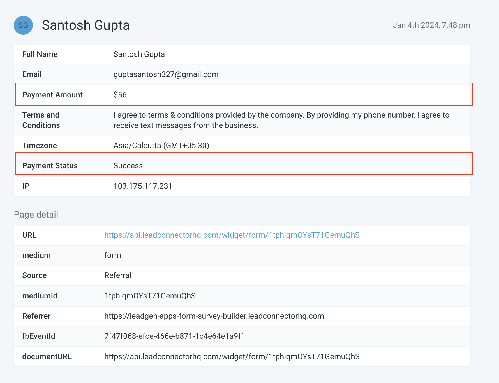This screenshot has width=499, height=383.
Task: Select the Email field label
Action: [32, 74]
